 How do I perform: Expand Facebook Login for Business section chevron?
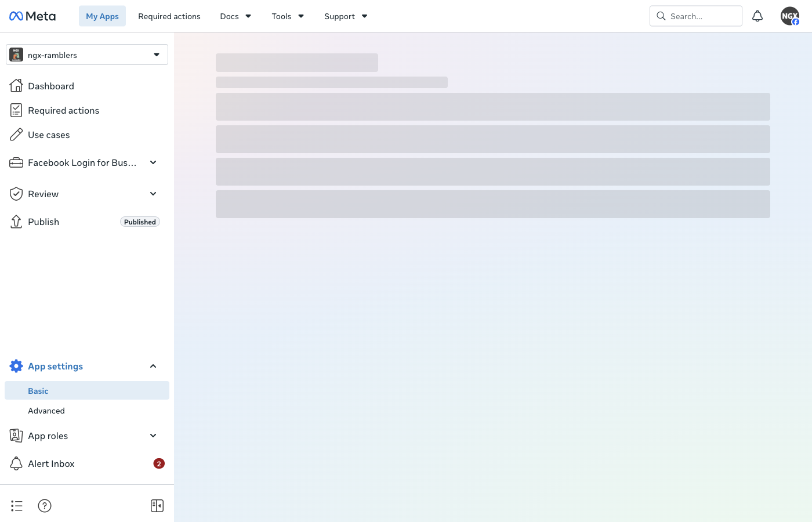click(x=153, y=162)
